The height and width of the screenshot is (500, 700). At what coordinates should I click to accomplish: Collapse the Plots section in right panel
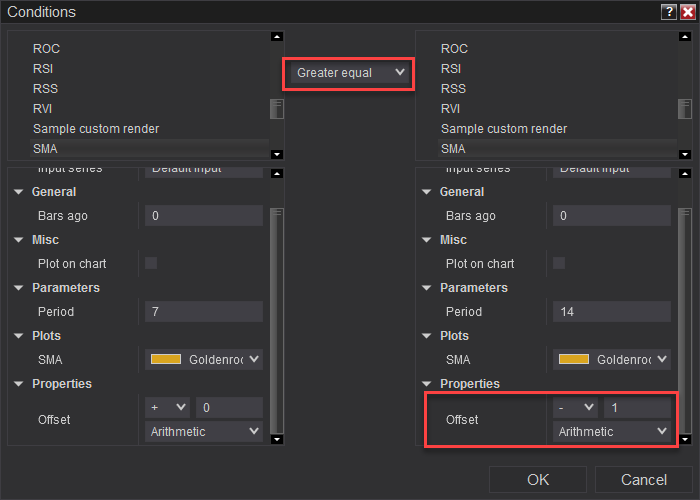pyautogui.click(x=427, y=336)
